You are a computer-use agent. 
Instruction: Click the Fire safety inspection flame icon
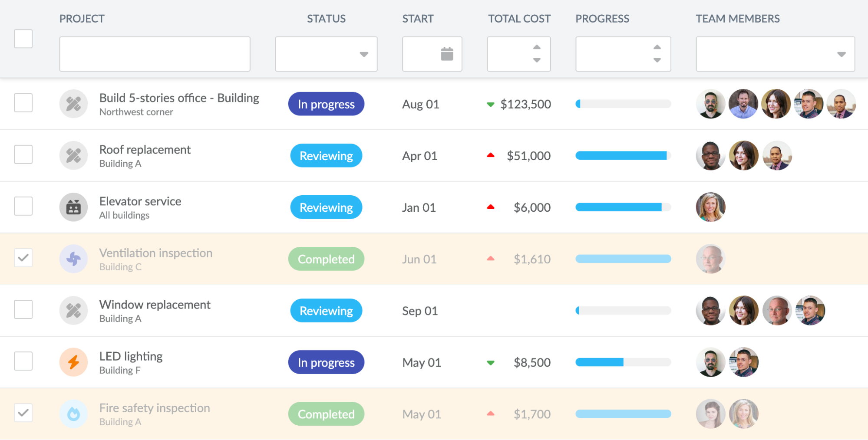73,414
